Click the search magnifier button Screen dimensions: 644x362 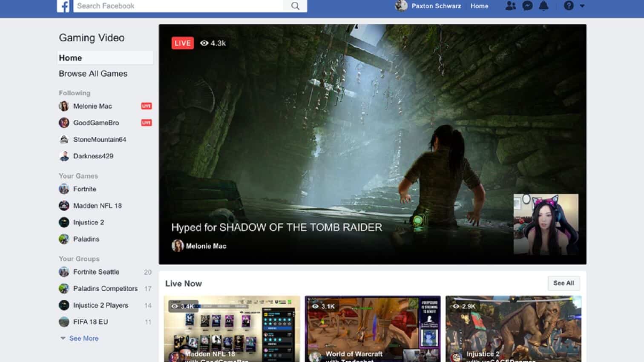pos(295,6)
